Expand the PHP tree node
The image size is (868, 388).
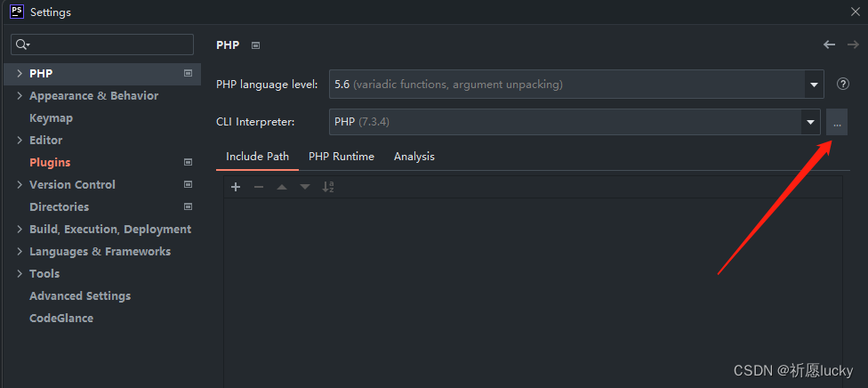20,73
